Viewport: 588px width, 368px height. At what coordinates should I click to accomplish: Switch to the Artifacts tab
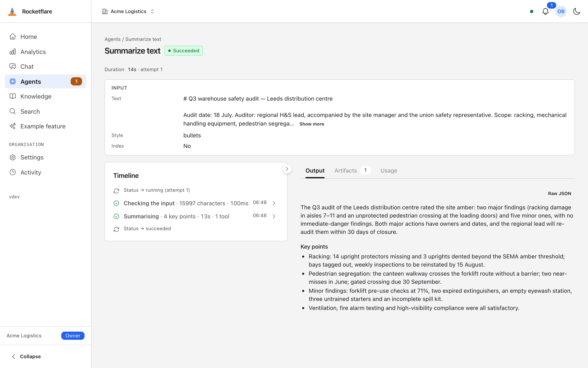click(352, 171)
